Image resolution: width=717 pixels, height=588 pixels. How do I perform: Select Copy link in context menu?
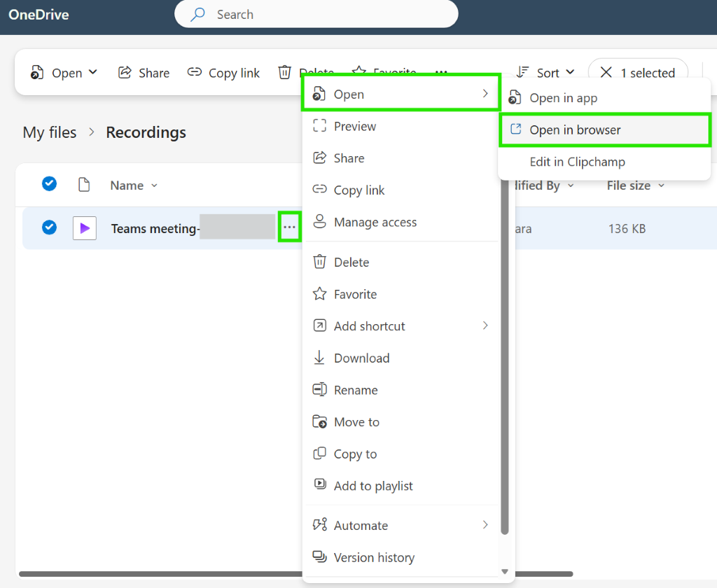401,190
